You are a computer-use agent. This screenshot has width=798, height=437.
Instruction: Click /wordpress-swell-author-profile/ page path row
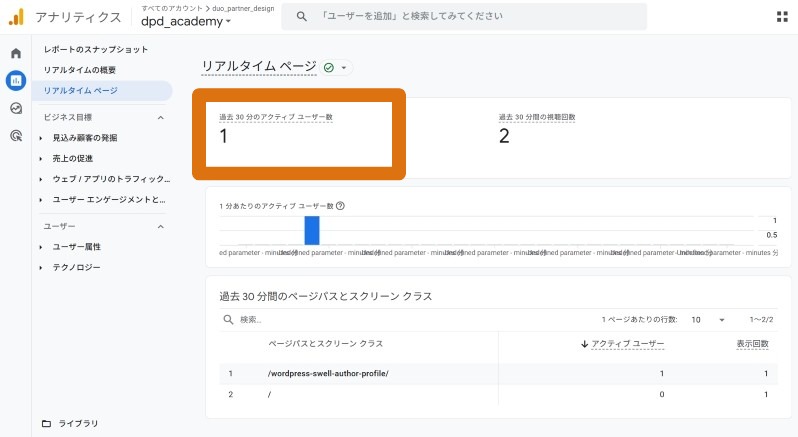(x=328, y=373)
